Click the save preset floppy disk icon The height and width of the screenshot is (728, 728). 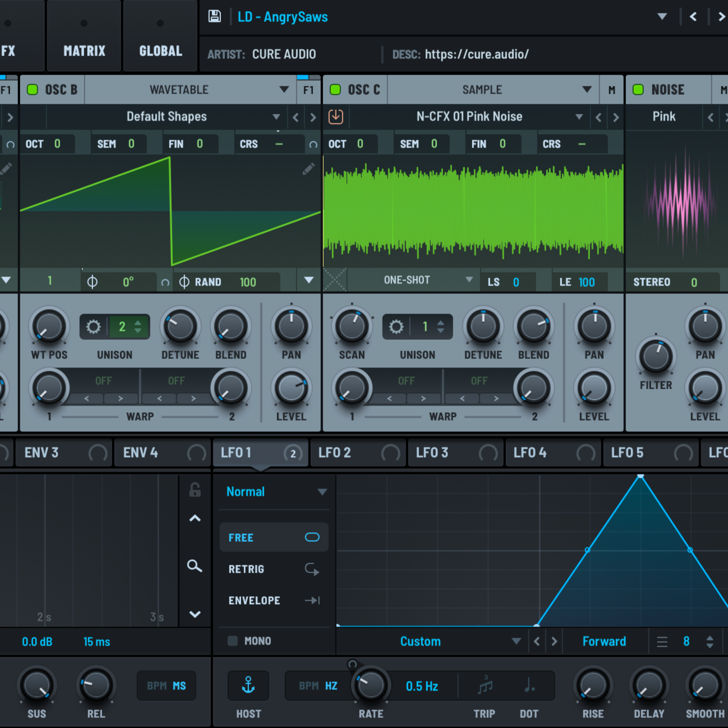tap(214, 16)
